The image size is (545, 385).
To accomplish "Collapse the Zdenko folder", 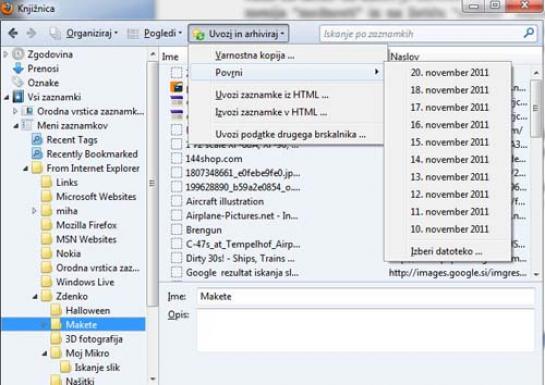I will click(x=35, y=297).
